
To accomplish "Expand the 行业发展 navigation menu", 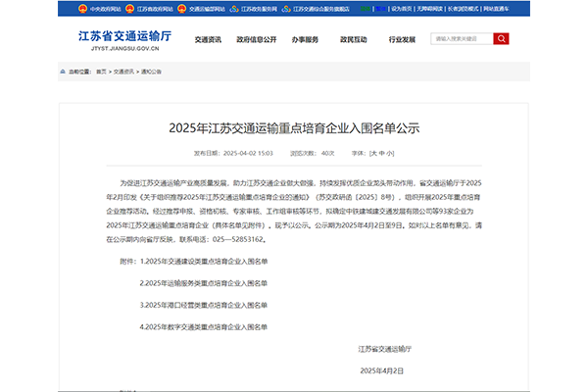I will 402,40.
